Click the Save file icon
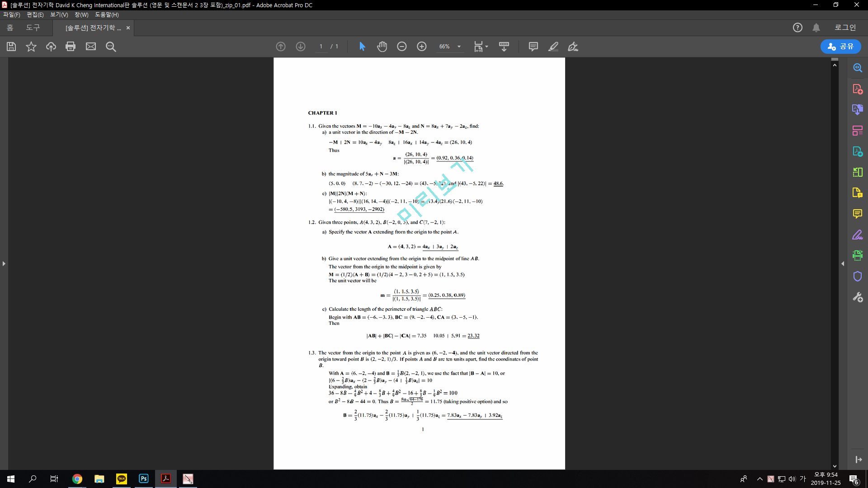The width and height of the screenshot is (868, 488). point(11,47)
